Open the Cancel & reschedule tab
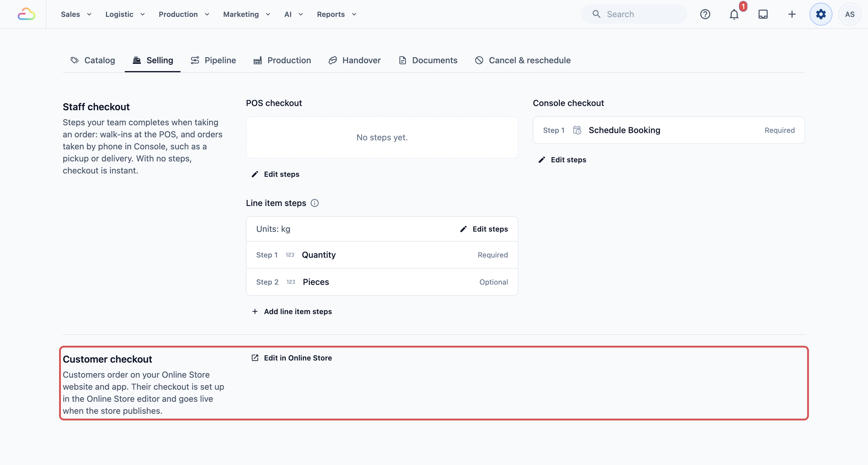868x465 pixels. click(523, 60)
